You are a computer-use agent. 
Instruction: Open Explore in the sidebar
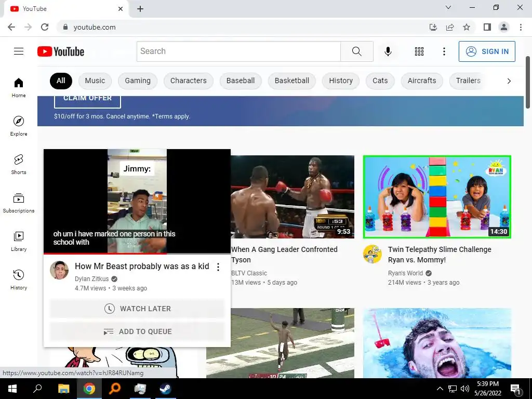click(19, 126)
